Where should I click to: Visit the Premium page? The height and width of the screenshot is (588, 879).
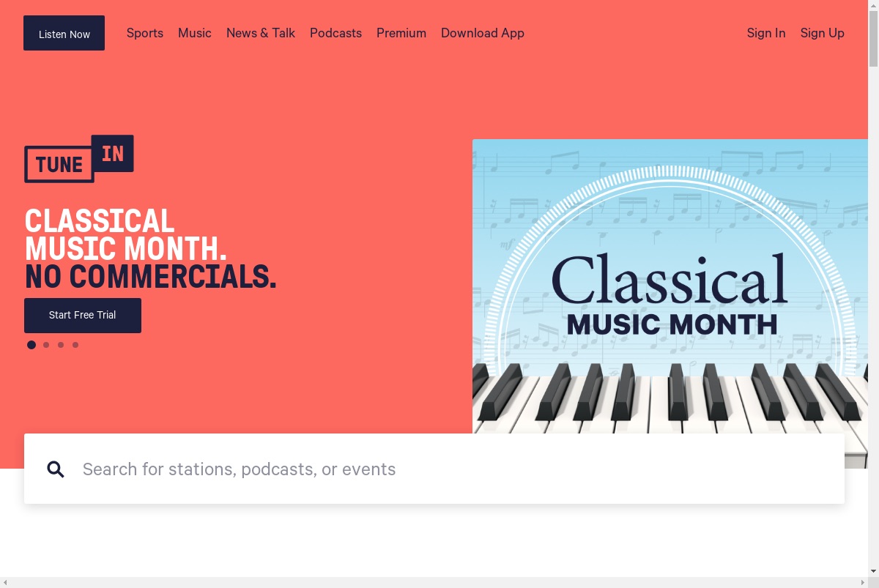401,33
